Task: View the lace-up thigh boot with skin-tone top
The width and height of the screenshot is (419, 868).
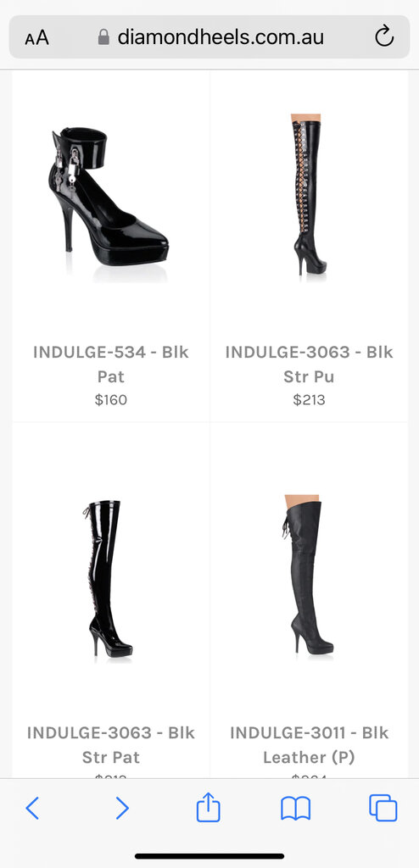Action: coord(309,195)
